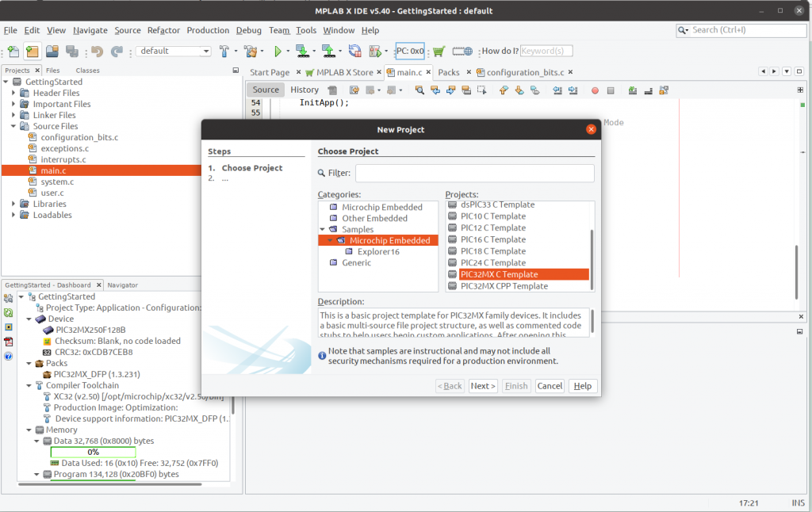Click the Filter text field in dialog
Image resolution: width=812 pixels, height=512 pixels.
tap(475, 173)
